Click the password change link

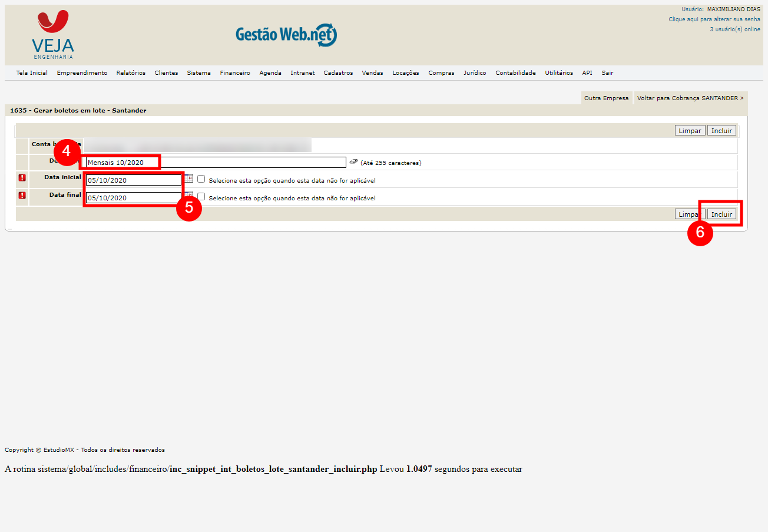(x=714, y=19)
